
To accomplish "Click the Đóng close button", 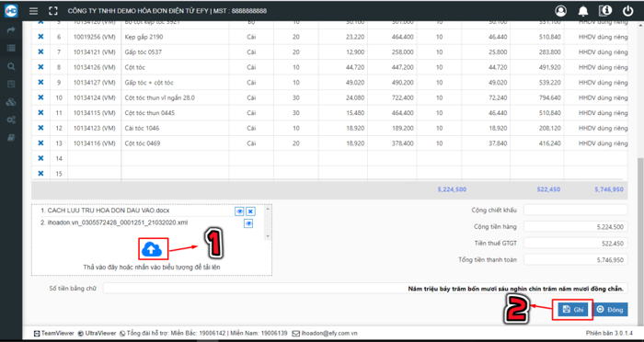I will tap(610, 310).
